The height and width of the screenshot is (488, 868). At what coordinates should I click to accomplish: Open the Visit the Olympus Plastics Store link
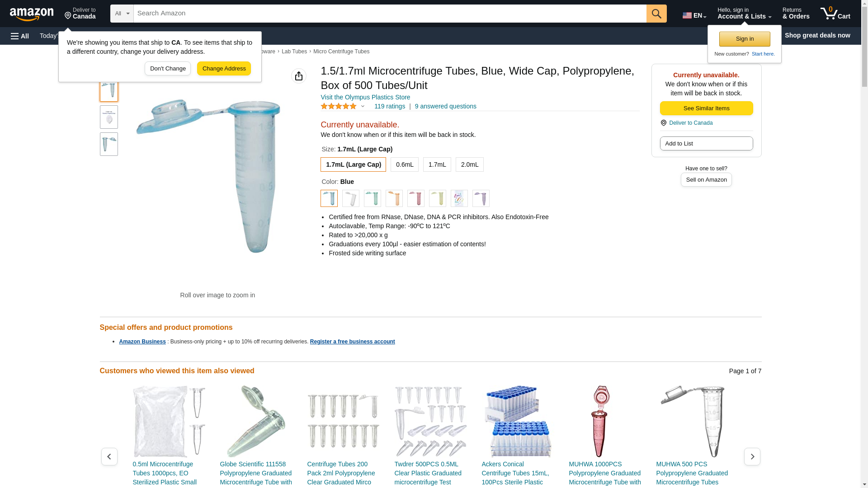click(365, 97)
